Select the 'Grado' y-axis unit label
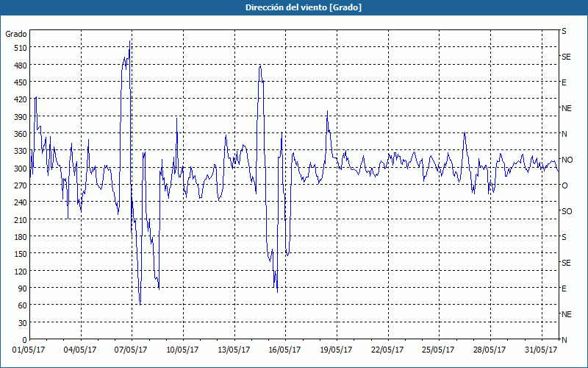Viewport: 588px width, 368px height. pos(16,34)
